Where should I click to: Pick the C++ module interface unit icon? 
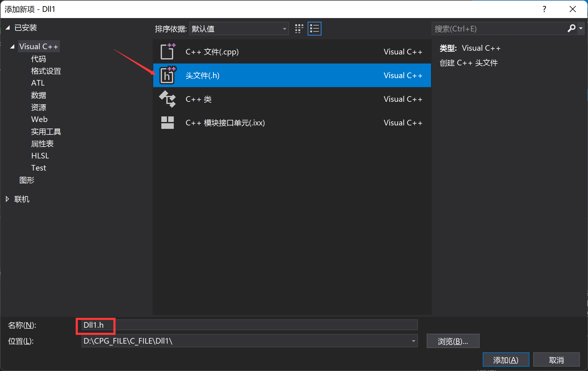[x=168, y=123]
